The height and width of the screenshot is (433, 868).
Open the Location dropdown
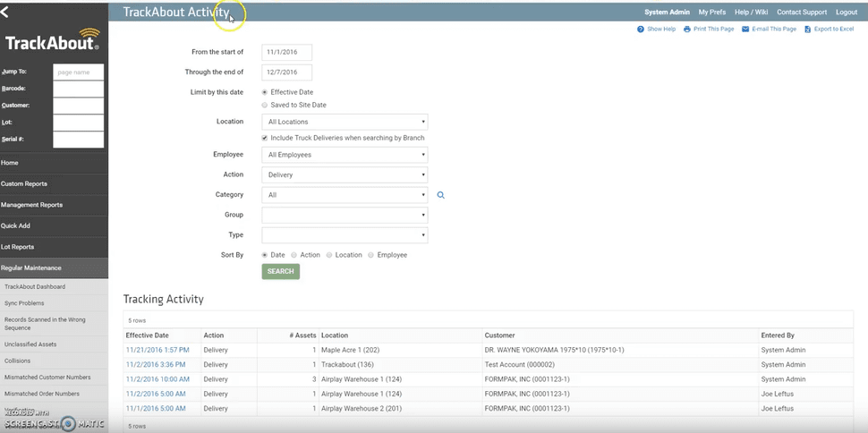(x=345, y=122)
